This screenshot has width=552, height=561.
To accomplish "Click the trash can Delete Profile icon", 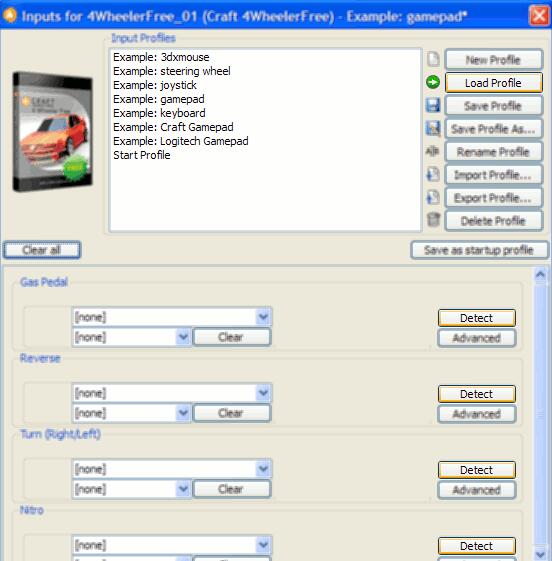I will coord(433,220).
